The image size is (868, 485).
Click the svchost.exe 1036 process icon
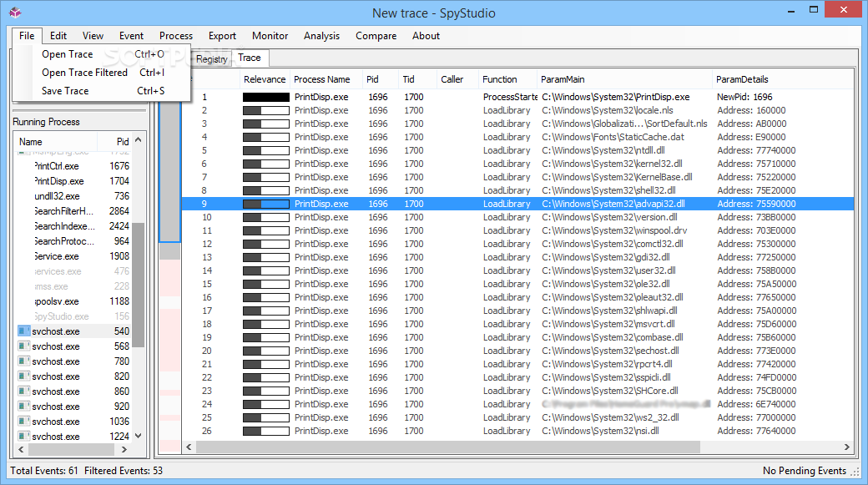[24, 422]
